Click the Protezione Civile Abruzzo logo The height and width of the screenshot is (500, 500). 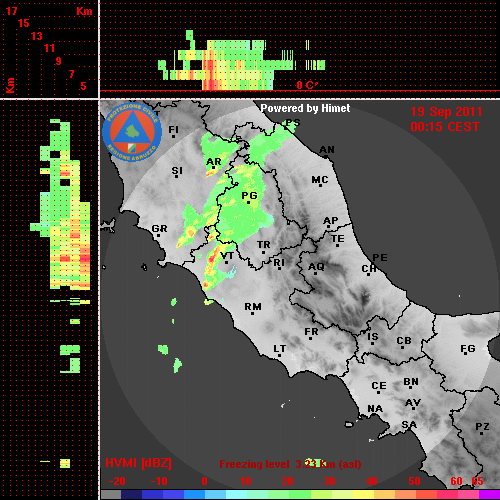pos(132,132)
